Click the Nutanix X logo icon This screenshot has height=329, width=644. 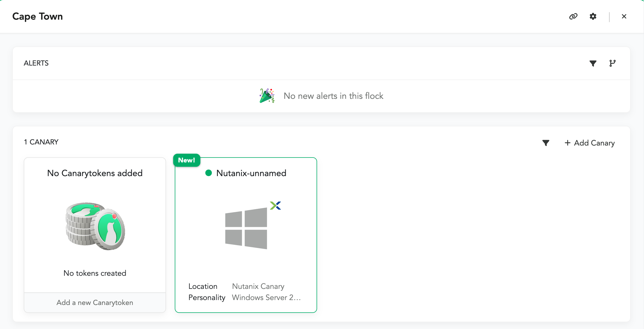pyautogui.click(x=275, y=205)
